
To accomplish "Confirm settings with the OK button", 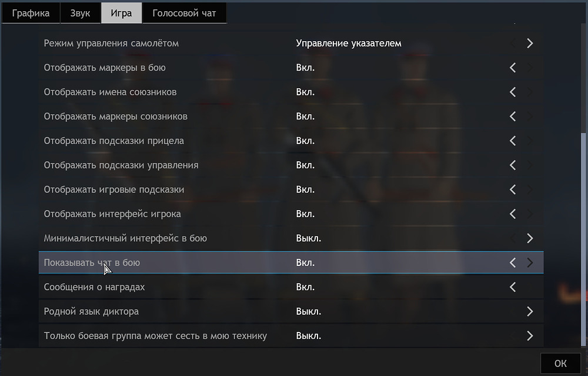I will 560,363.
